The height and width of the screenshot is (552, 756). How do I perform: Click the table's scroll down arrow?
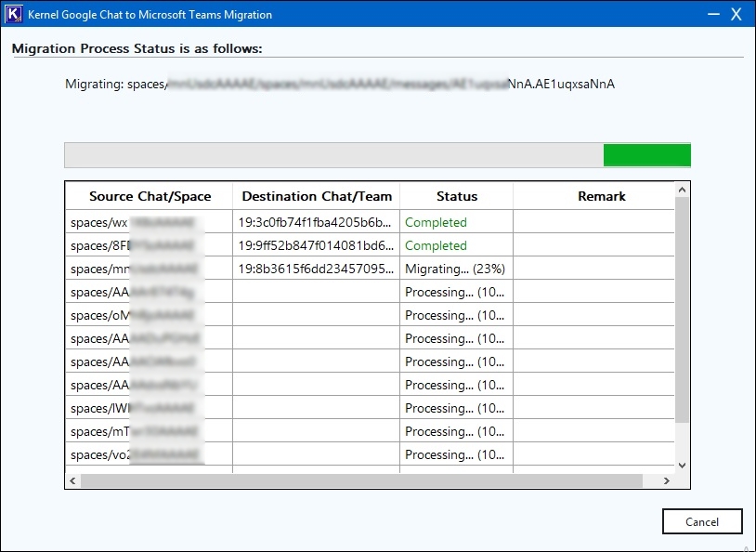(682, 466)
